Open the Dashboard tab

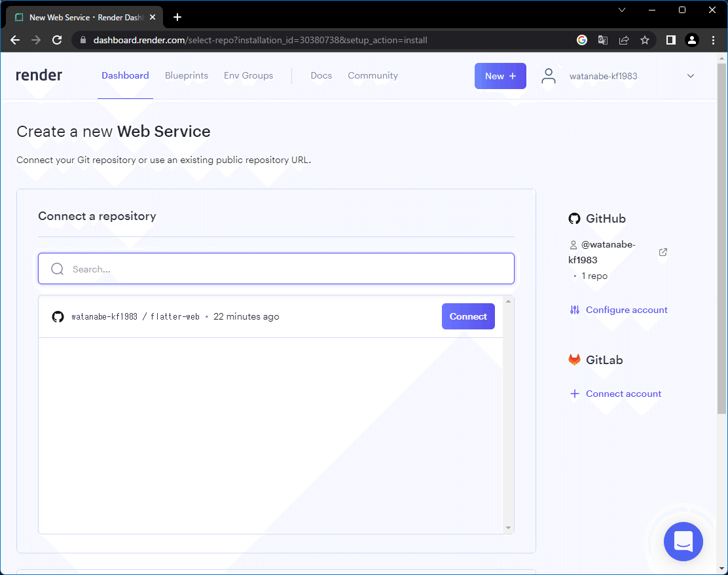[125, 75]
